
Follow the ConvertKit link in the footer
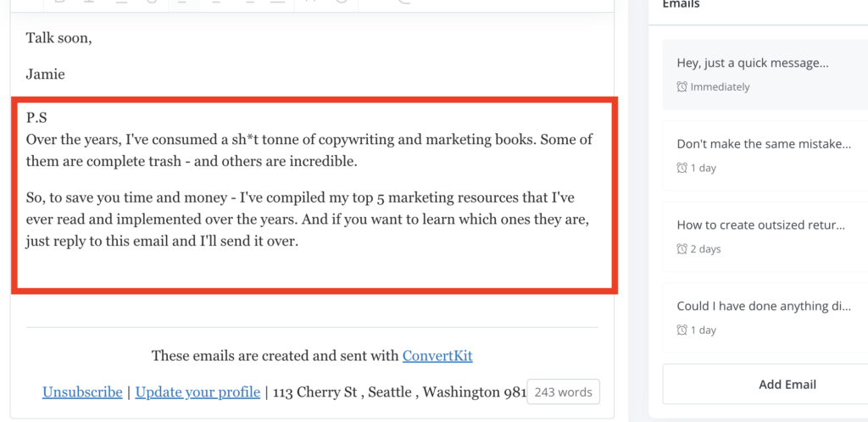437,356
